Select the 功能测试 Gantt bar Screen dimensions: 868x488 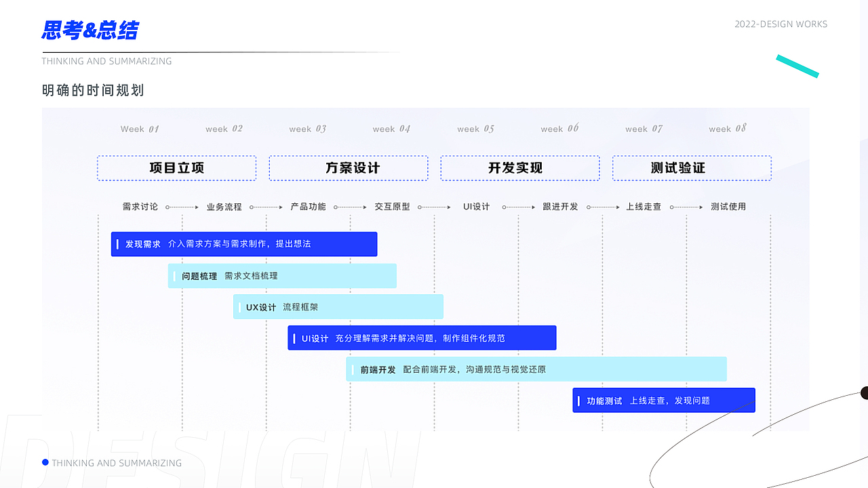[664, 401]
